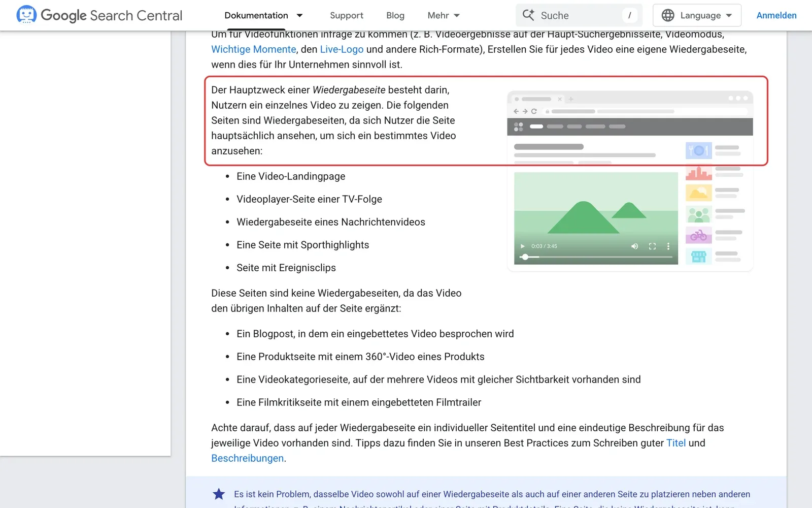Click the city skyline thumbnail in illustration

pyautogui.click(x=699, y=173)
